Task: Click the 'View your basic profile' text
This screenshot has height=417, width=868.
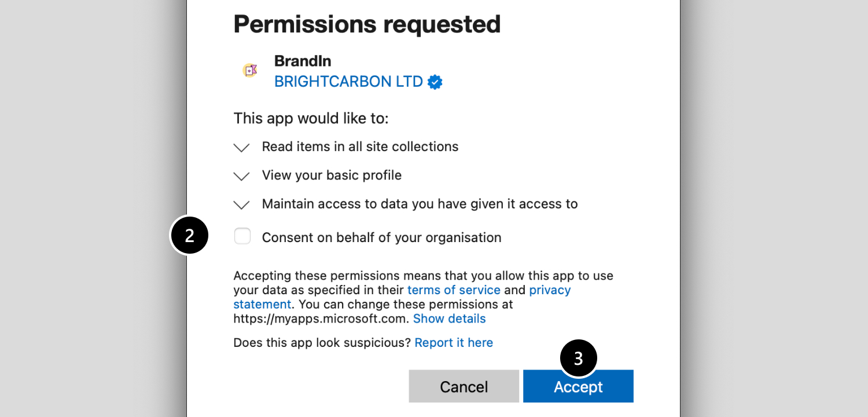Action: click(x=332, y=175)
